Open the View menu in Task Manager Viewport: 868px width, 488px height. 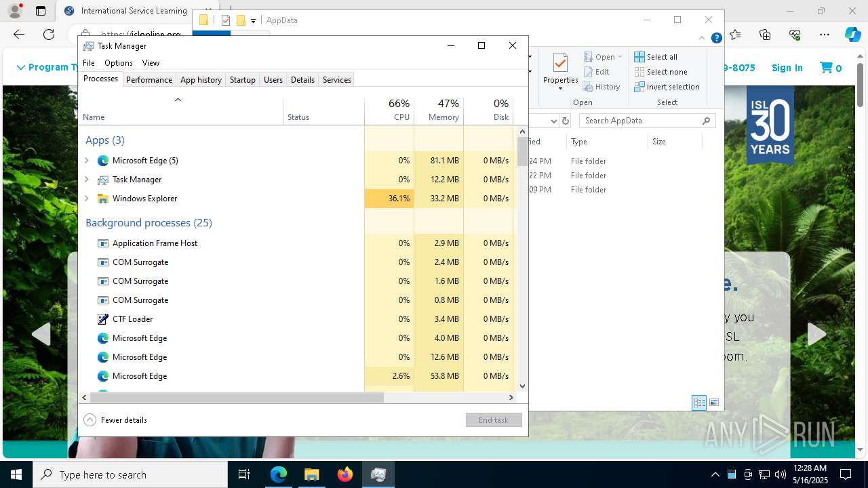pyautogui.click(x=151, y=63)
